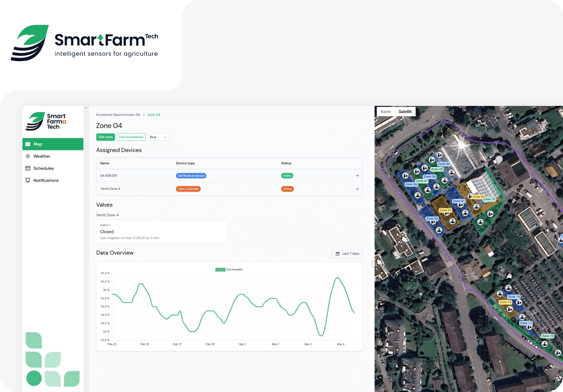Click the Zone 15 label on map
Screen dimensions: 563x392
[505, 302]
